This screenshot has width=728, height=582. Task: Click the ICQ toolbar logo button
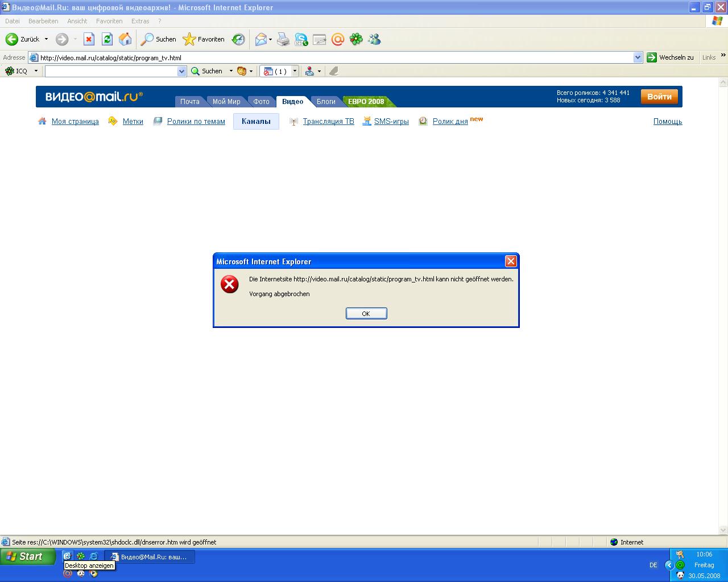point(16,71)
